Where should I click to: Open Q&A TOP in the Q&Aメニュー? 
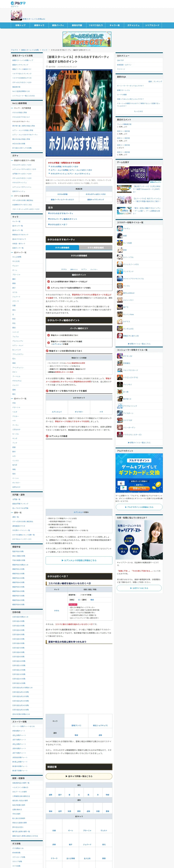click(x=120, y=60)
